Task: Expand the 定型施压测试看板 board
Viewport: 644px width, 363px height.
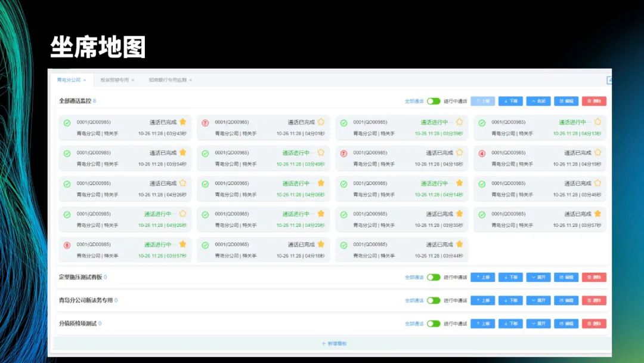Action: click(x=538, y=278)
